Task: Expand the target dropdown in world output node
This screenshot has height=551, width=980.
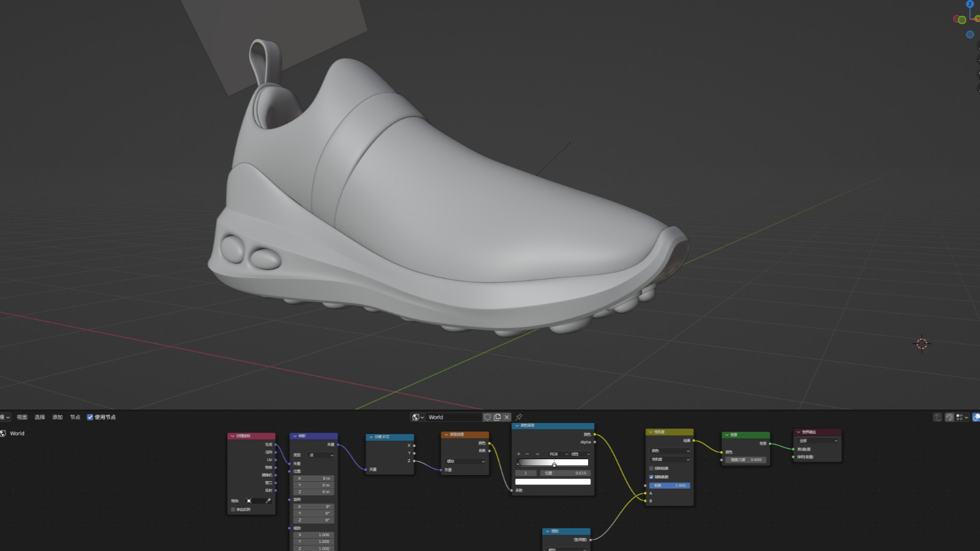Action: point(817,441)
